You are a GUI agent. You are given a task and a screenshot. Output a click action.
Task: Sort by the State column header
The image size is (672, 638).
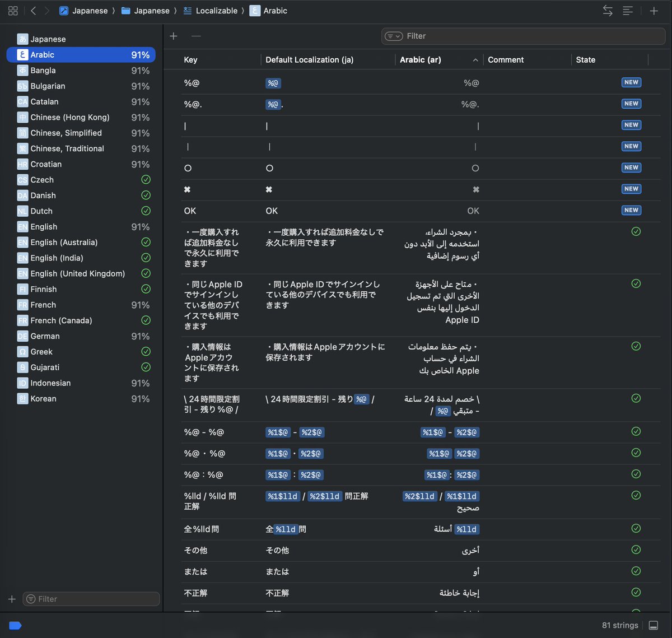pyautogui.click(x=586, y=60)
